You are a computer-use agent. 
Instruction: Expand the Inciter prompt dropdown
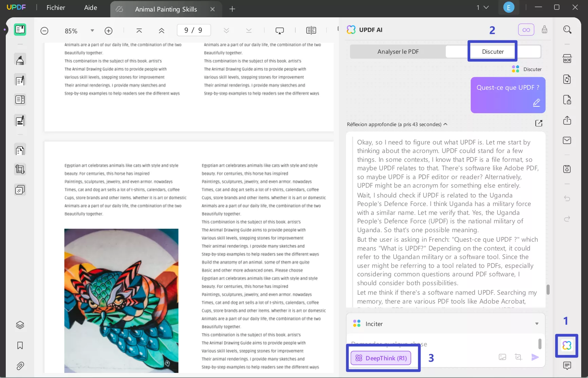tap(537, 324)
